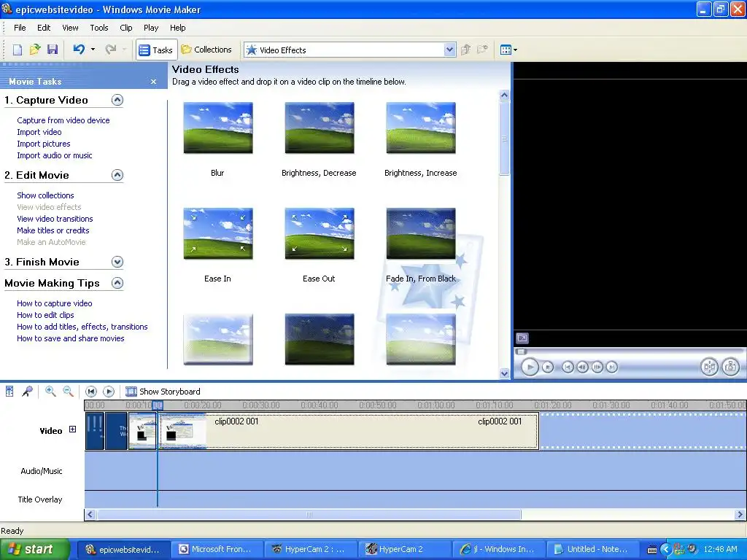Open the Video Effects collection dropdown

pyautogui.click(x=449, y=50)
